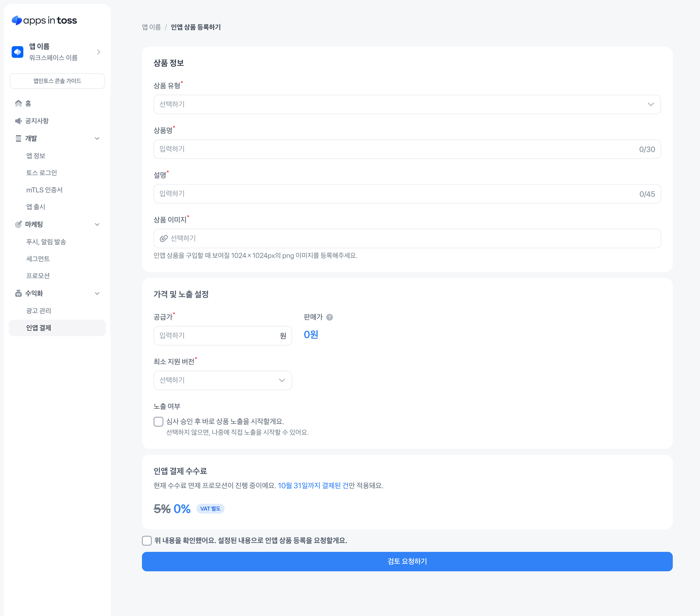Click the 0원 판매가 value

click(311, 335)
